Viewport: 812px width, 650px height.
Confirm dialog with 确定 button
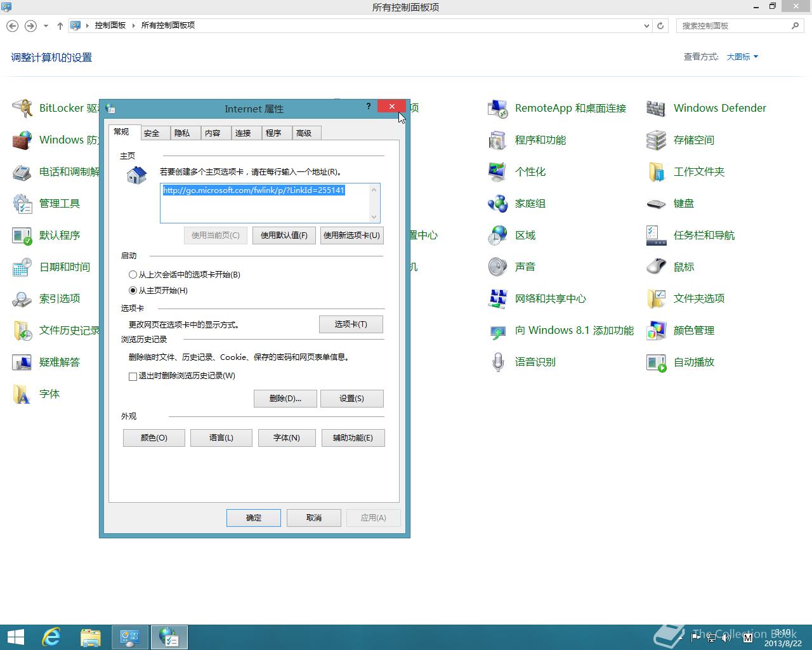tap(254, 518)
